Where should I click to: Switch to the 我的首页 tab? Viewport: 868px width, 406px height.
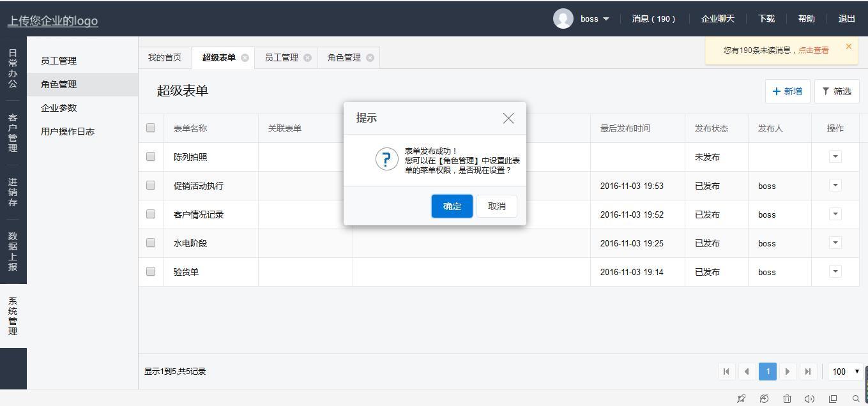165,57
